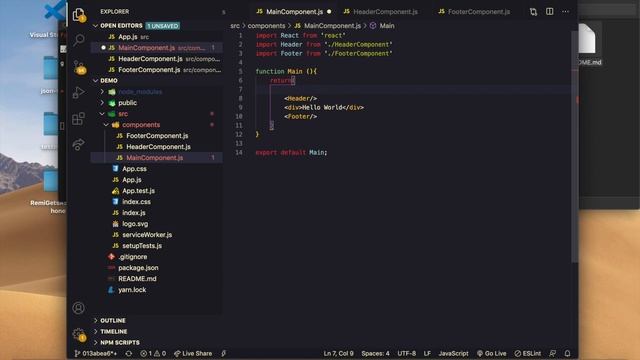The width and height of the screenshot is (640, 360).
Task: Open the Search view in activity bar
Action: coord(79,40)
